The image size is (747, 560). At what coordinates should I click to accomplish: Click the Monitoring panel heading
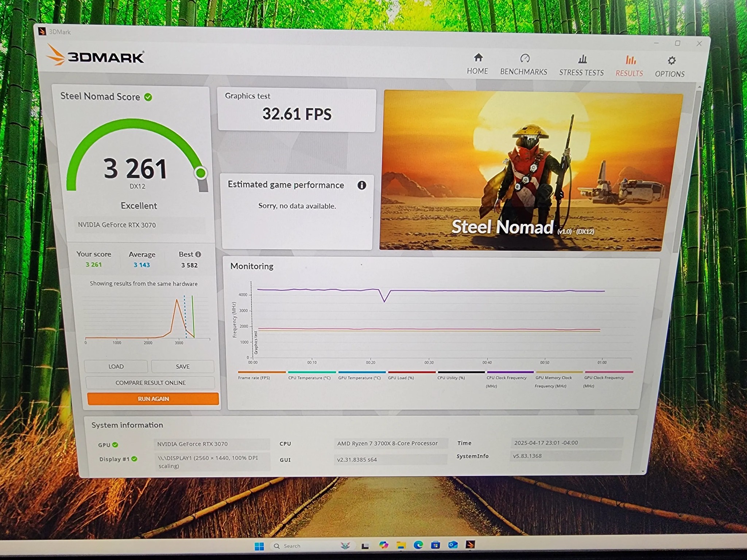(x=252, y=266)
